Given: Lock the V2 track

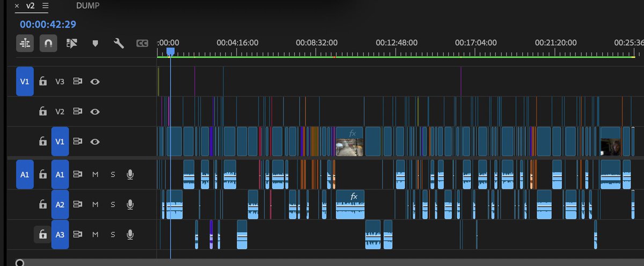Looking at the screenshot, I should click(x=43, y=112).
